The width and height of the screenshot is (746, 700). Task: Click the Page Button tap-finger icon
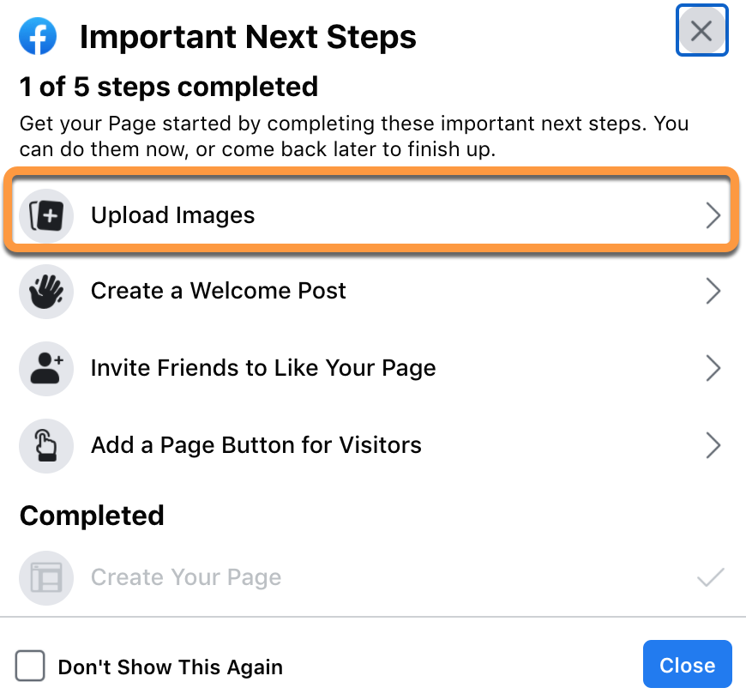click(x=46, y=446)
